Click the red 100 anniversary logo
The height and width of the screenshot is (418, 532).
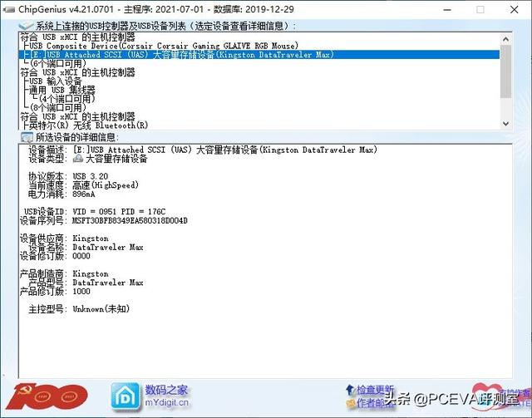pos(47,396)
